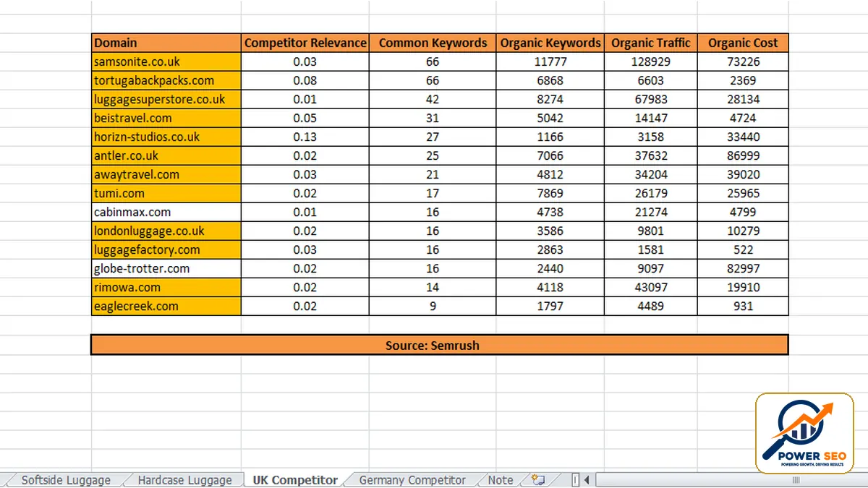Click the luggagefactory.com domain cell

pyautogui.click(x=166, y=249)
